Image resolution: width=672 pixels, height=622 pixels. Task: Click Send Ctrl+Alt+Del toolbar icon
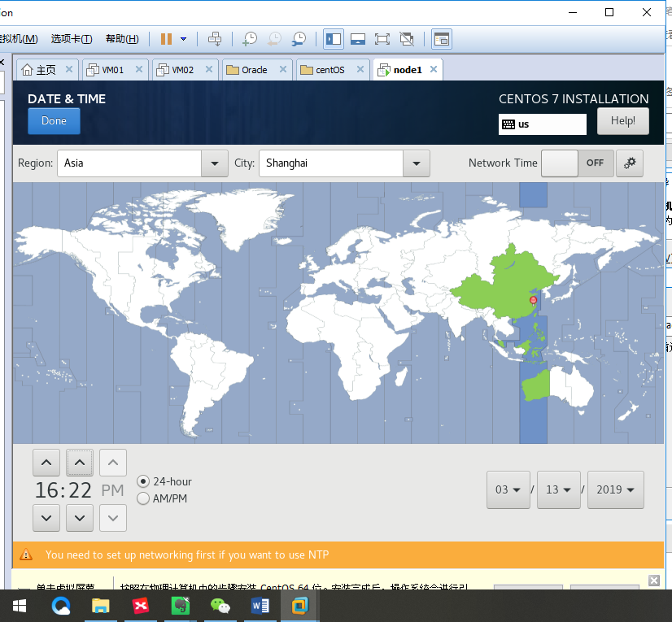[x=215, y=39]
